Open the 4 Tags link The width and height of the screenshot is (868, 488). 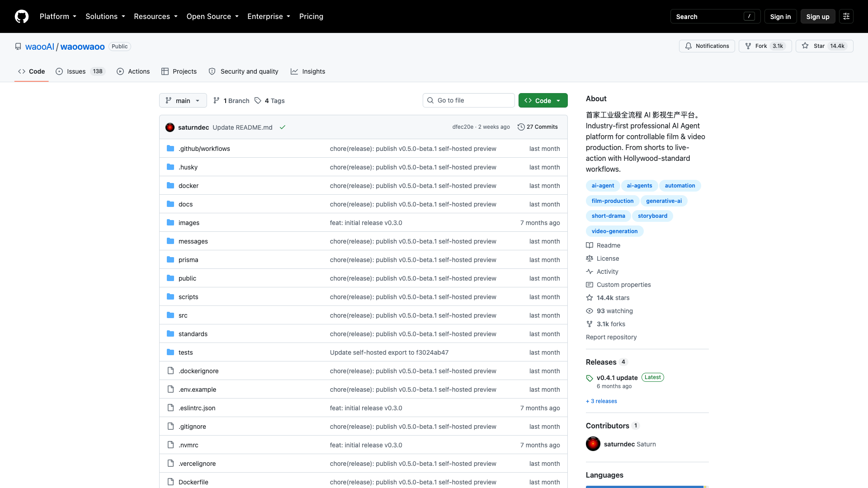click(x=269, y=101)
